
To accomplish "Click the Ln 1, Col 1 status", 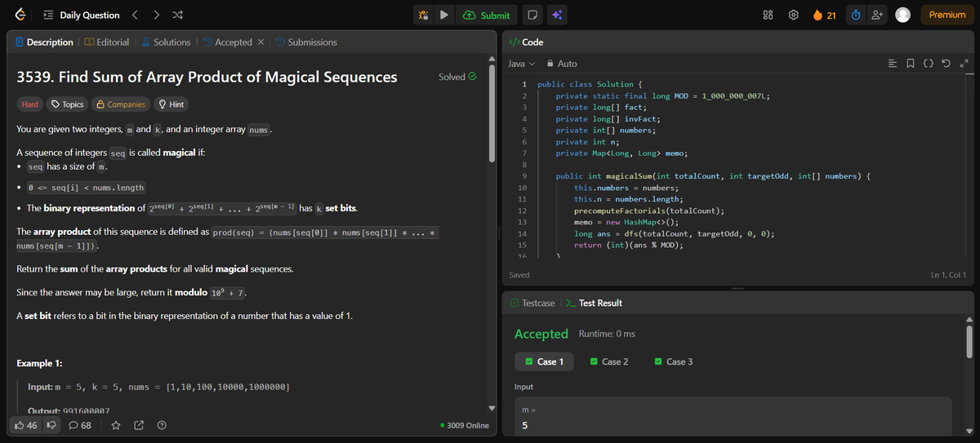I will click(949, 275).
